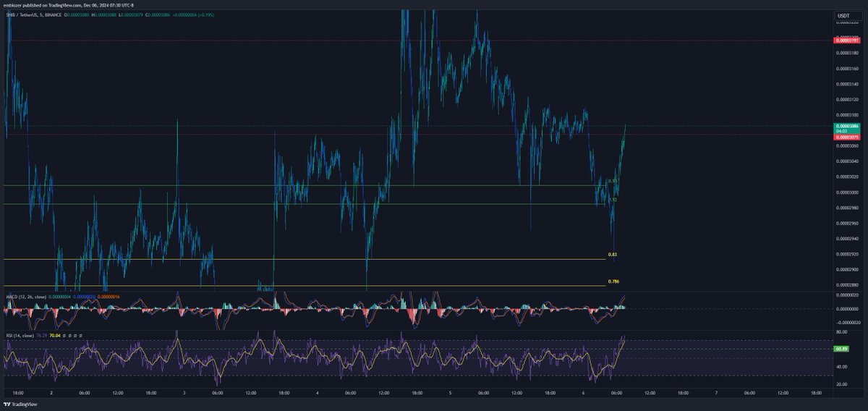
Task: Click 0.00003100 on the price scale
Action: pyautogui.click(x=848, y=115)
